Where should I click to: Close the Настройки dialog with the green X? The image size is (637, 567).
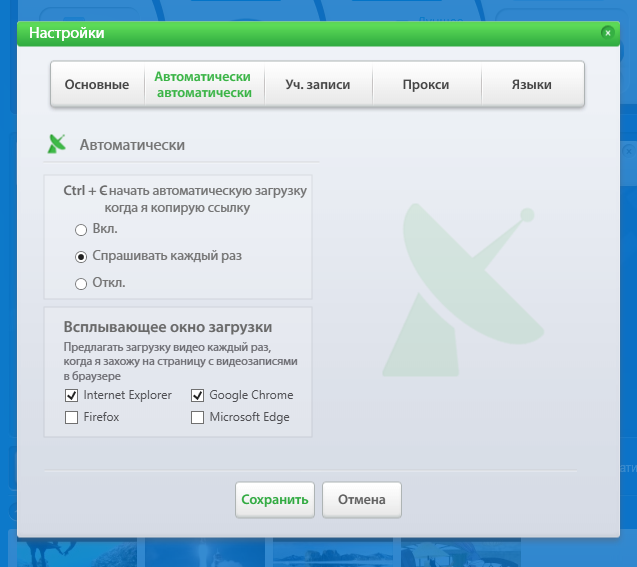(607, 33)
